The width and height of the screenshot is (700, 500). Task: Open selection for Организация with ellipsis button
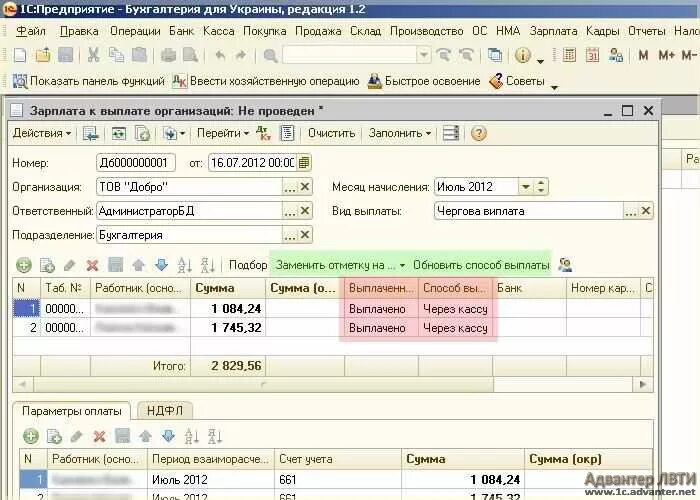pos(290,187)
